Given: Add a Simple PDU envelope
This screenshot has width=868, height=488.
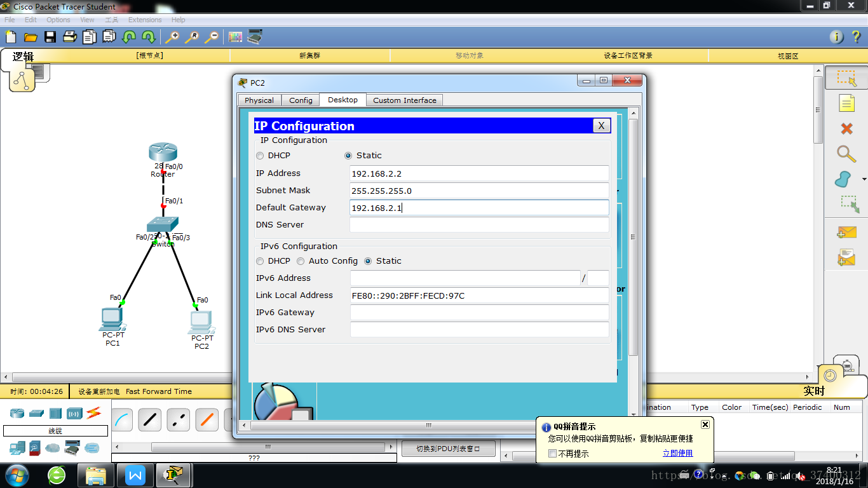Looking at the screenshot, I should click(846, 233).
